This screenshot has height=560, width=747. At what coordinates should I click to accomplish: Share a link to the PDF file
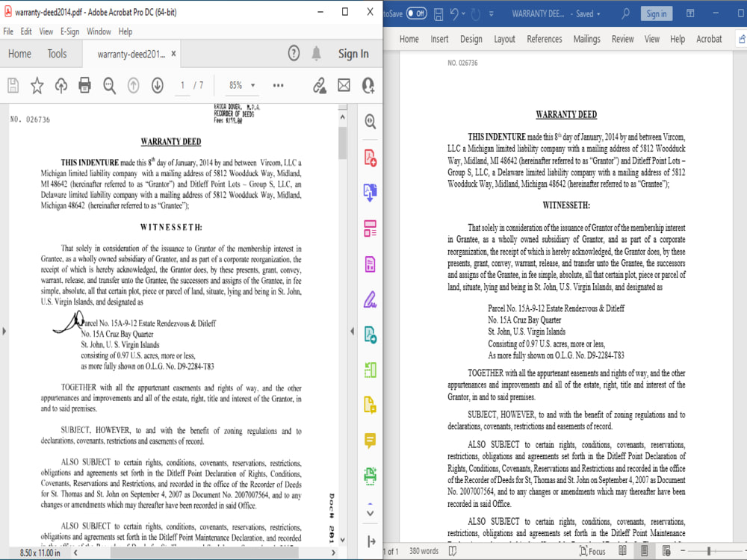pos(319,86)
